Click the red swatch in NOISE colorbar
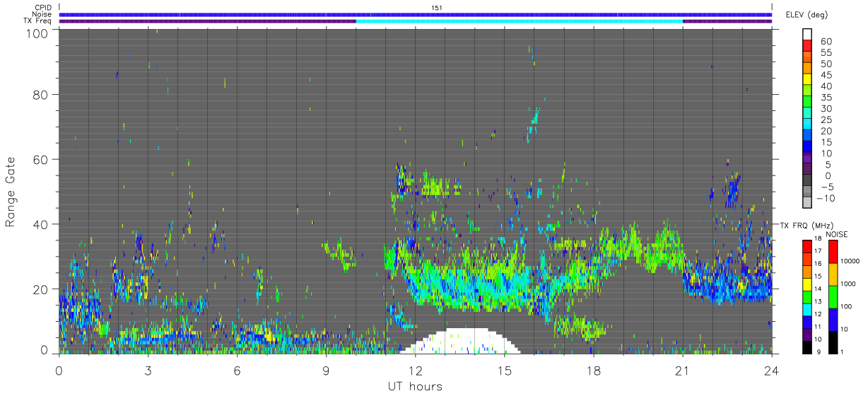 (833, 252)
